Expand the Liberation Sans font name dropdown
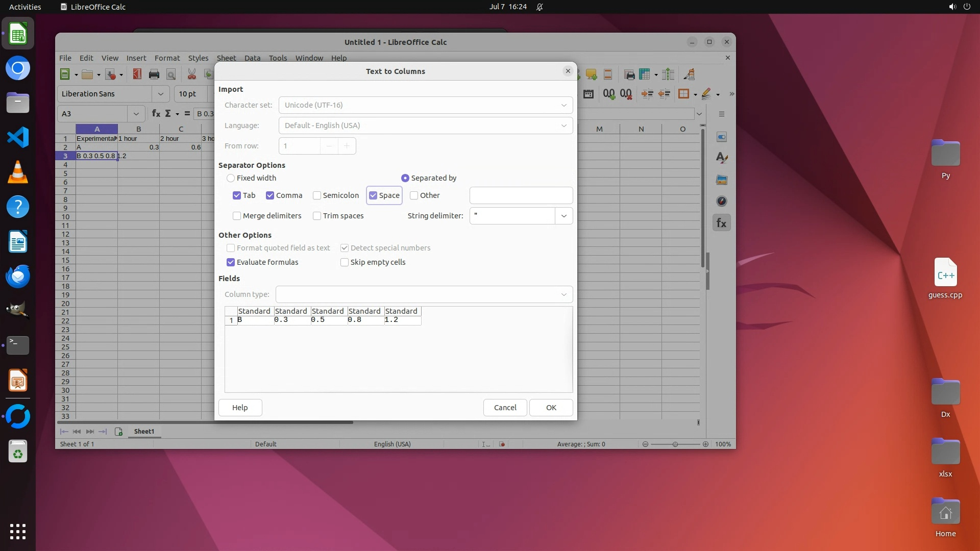The image size is (980, 551). pos(160,94)
